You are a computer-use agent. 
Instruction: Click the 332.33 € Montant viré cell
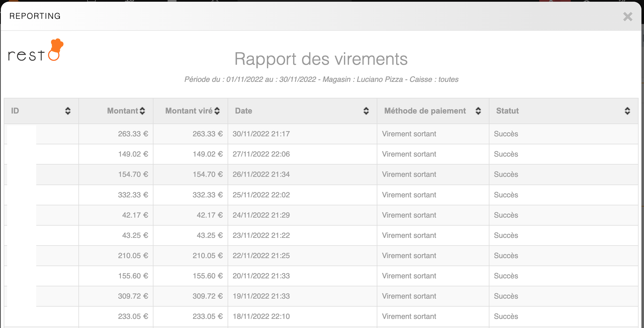pyautogui.click(x=207, y=195)
